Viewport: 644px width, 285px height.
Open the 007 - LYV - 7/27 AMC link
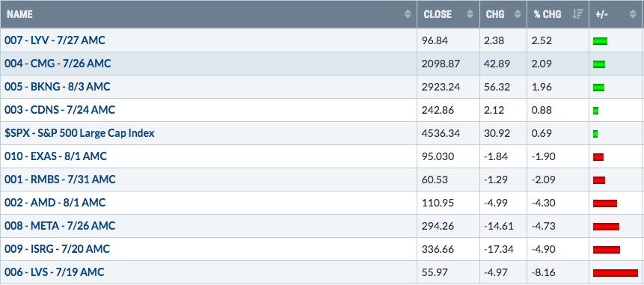coord(55,40)
